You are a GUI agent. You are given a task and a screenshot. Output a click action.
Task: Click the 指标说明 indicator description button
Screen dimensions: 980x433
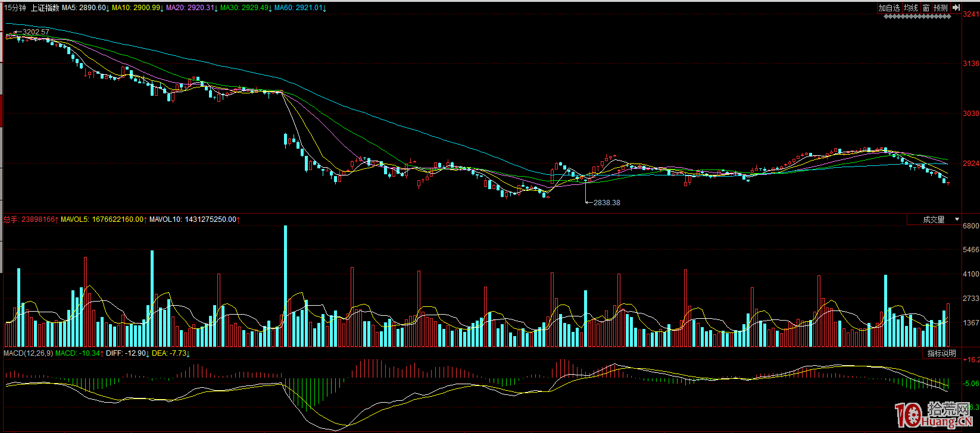(x=941, y=353)
